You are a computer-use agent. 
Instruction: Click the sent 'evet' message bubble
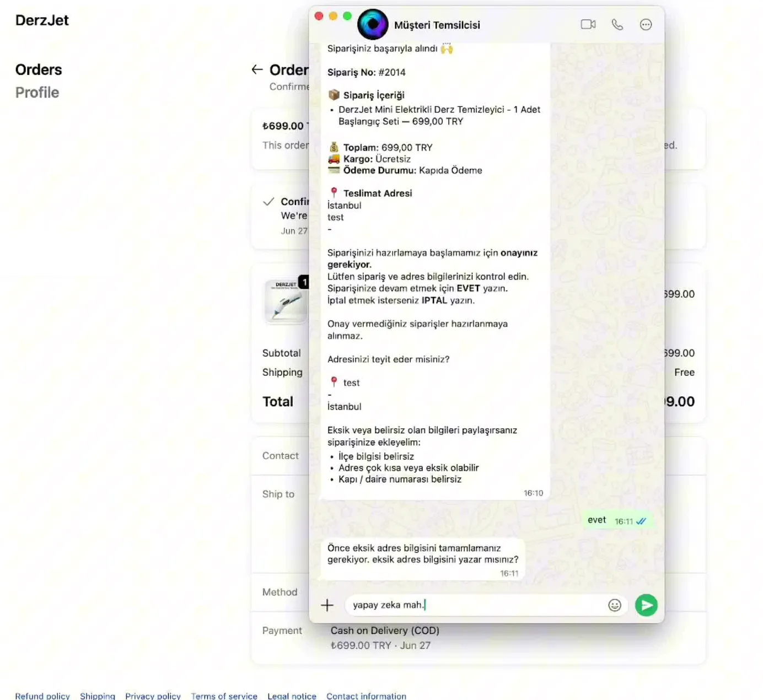(x=617, y=520)
